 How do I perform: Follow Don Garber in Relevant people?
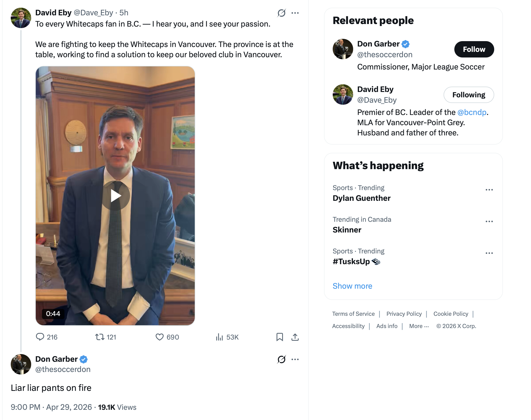point(474,49)
